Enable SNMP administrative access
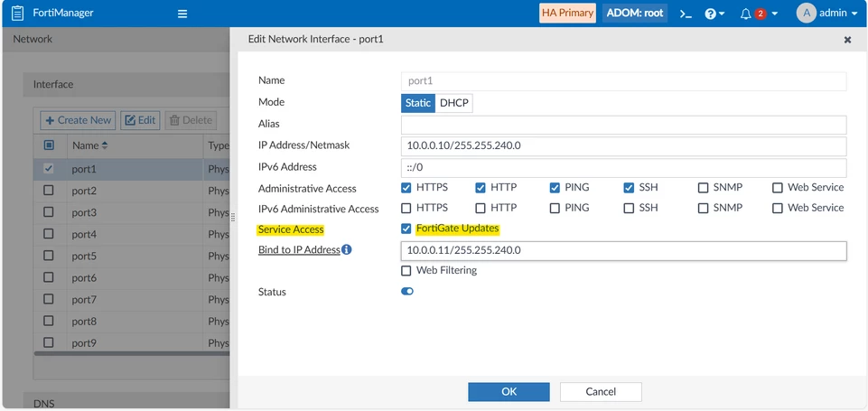Viewport: 868px width, 411px height. coord(703,188)
